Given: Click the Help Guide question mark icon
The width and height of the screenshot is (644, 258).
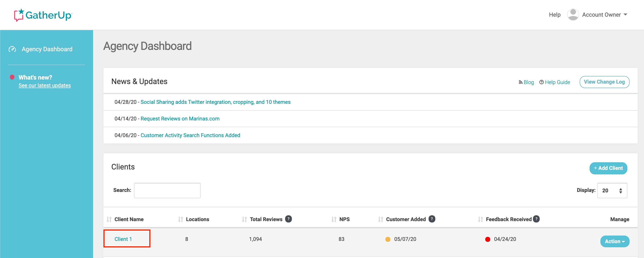Looking at the screenshot, I should coord(541,82).
